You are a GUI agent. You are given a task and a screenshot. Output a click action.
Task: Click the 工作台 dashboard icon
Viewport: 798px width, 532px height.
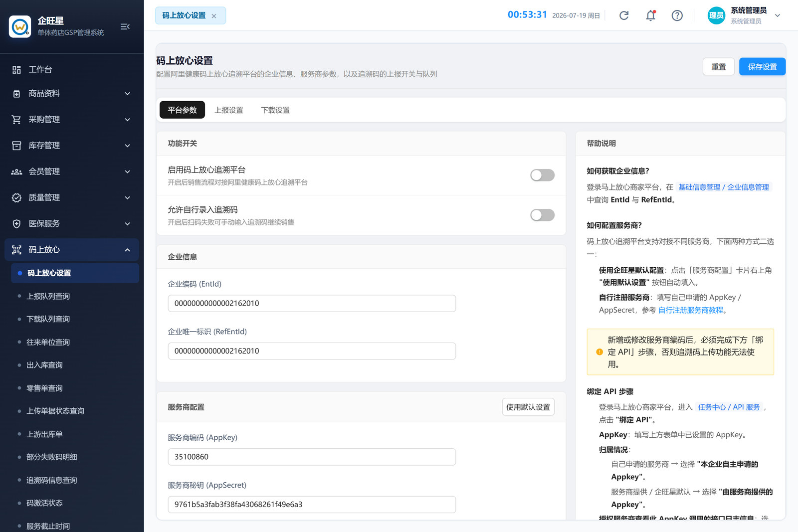16,70
